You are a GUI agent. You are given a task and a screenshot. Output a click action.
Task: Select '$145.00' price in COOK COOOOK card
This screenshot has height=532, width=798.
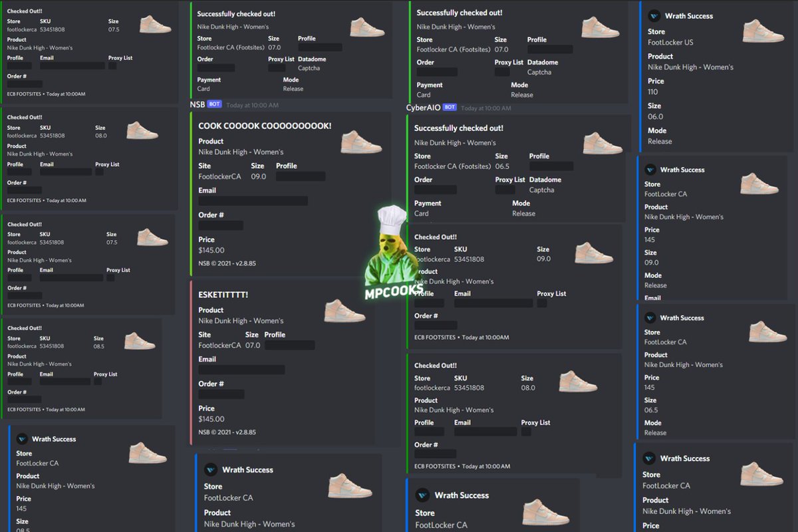(x=211, y=250)
